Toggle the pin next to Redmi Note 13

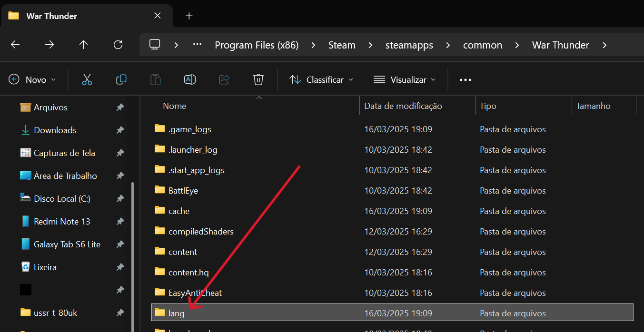click(x=120, y=222)
